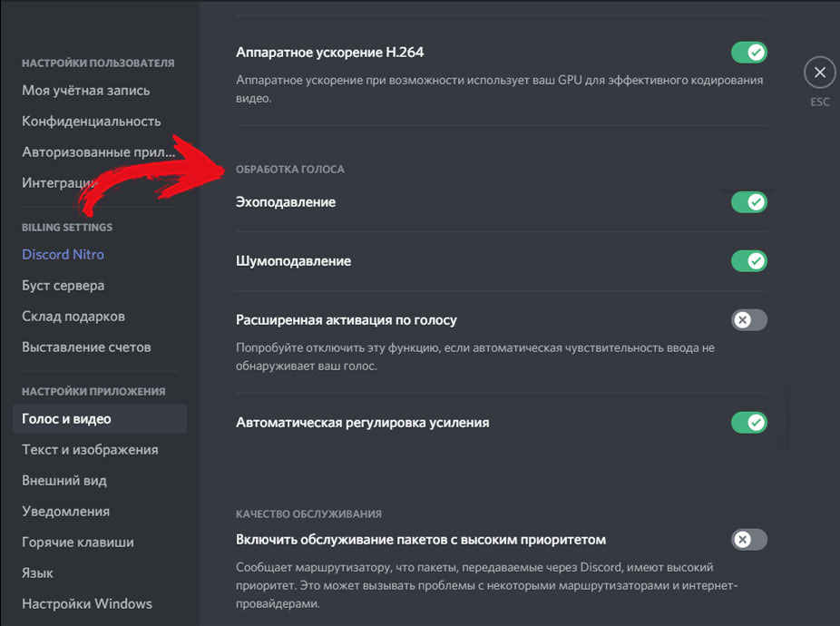Close settings with the X ESC icon
The image size is (840, 626).
820,73
